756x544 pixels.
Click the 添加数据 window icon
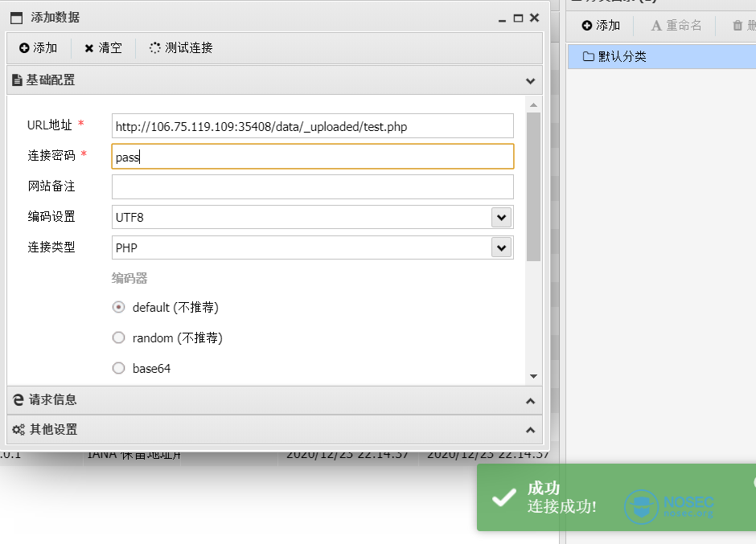click(16, 18)
